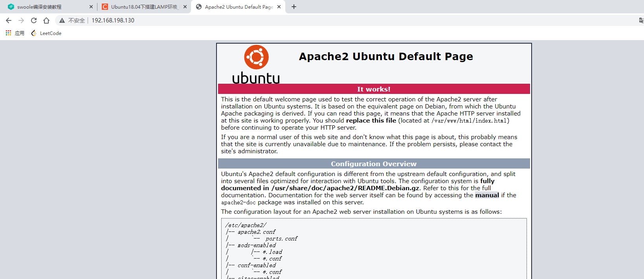The image size is (644, 279).
Task: Click the 不安全 security label
Action: tap(77, 20)
